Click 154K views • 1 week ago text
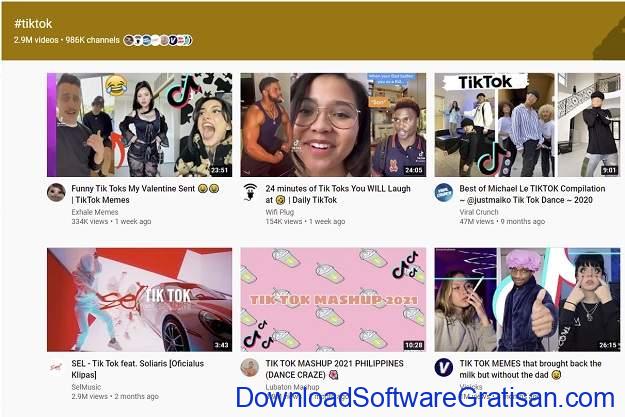 305,221
